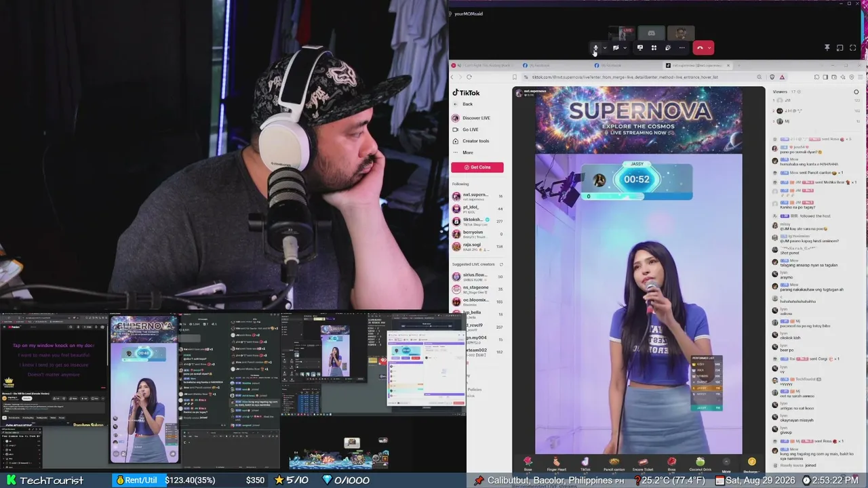Open oc.bloomix in suggested creators
Viewport: 868px width, 488px height.
(479, 302)
